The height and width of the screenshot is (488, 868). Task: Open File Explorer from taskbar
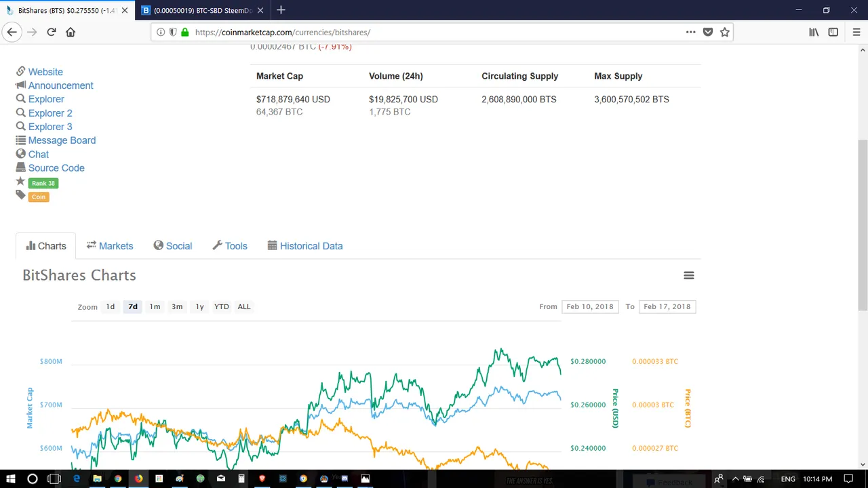pyautogui.click(x=97, y=479)
